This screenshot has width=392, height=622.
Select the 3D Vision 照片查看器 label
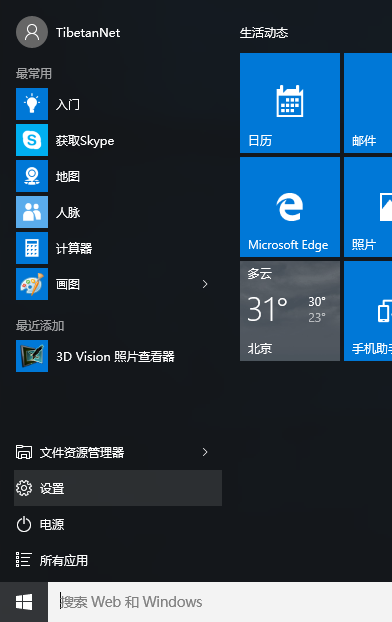click(x=115, y=356)
